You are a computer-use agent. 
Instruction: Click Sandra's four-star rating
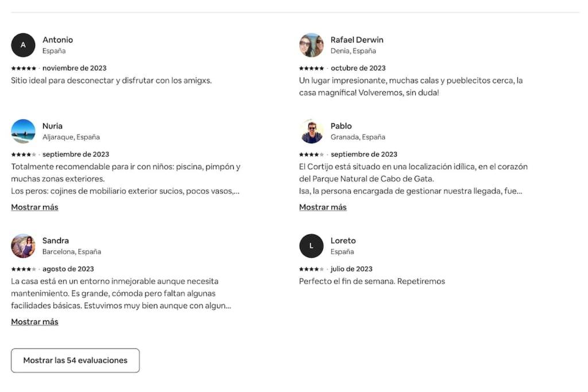24,269
